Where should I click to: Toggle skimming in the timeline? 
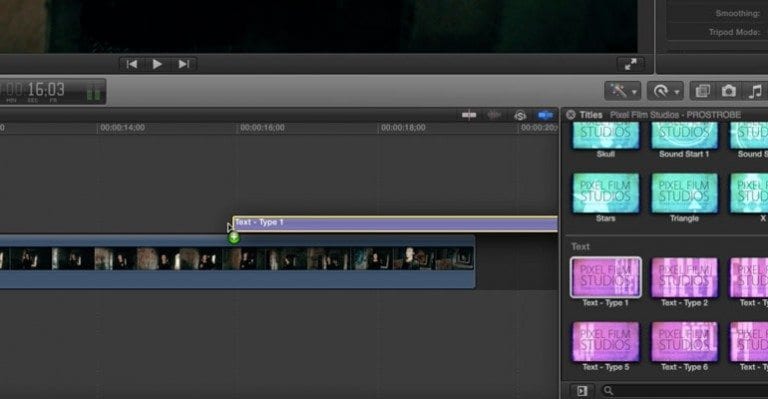click(469, 115)
